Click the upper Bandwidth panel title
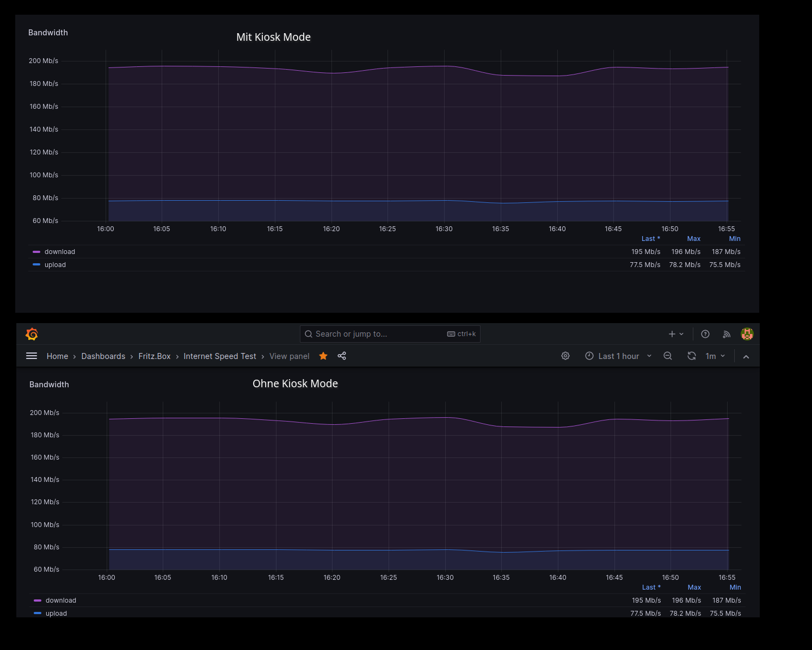The image size is (812, 650). 48,33
